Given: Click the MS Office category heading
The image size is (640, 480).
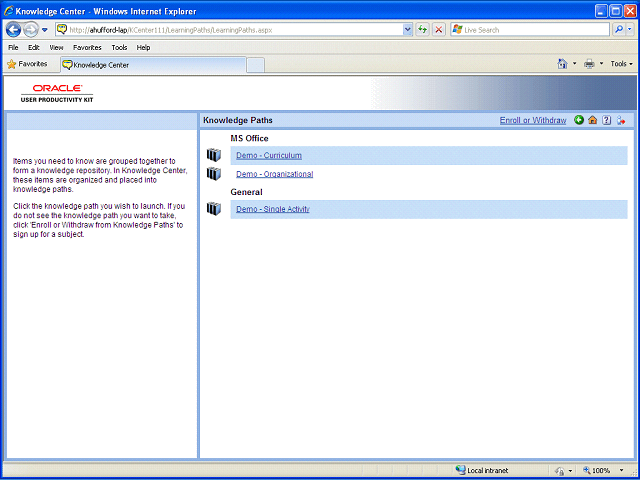Looking at the screenshot, I should (249, 138).
